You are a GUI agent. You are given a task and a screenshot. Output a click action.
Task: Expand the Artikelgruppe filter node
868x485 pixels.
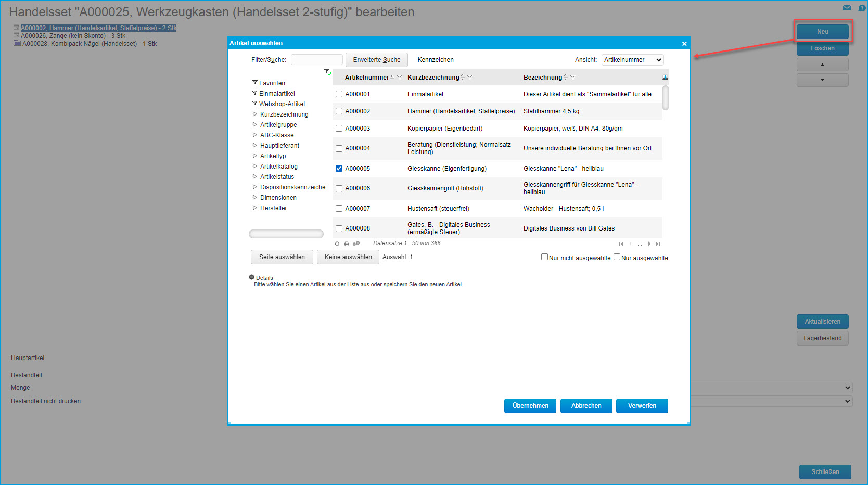(x=255, y=125)
